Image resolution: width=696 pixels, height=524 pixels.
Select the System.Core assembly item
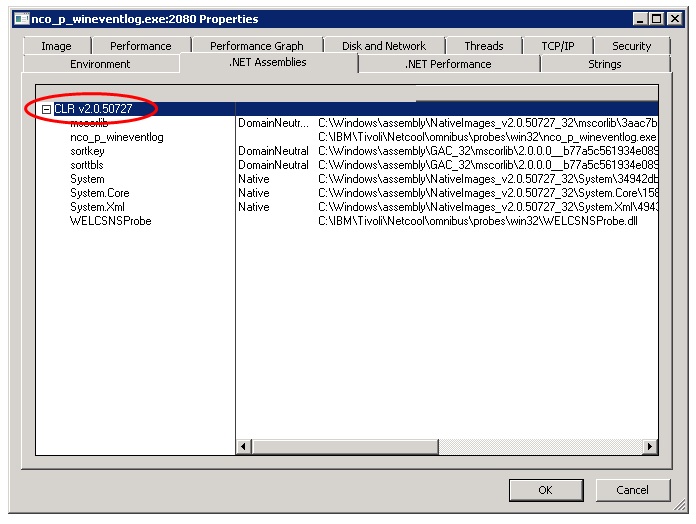tap(99, 193)
